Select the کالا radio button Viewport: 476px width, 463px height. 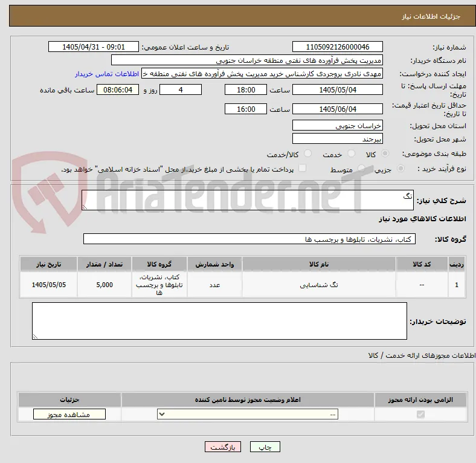(x=385, y=154)
